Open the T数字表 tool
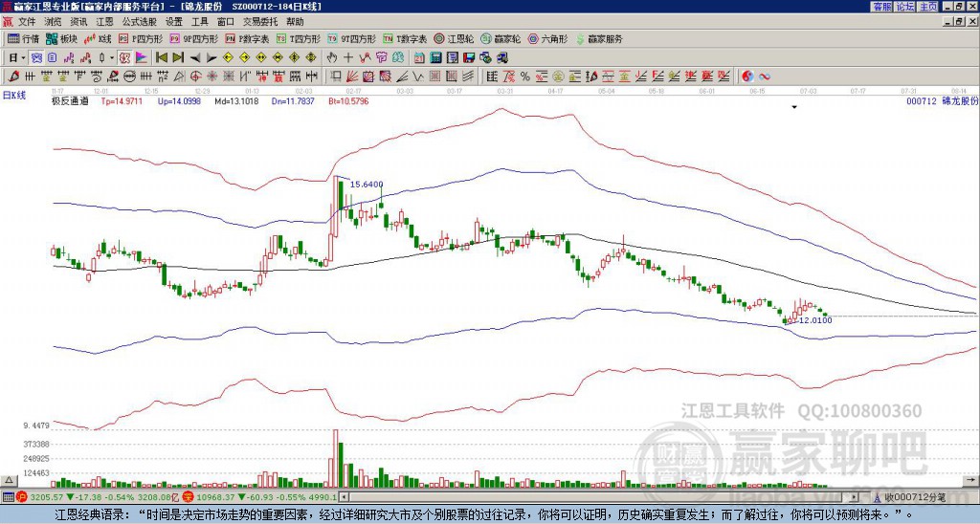Viewport: 980px width, 524px height. 405,38
